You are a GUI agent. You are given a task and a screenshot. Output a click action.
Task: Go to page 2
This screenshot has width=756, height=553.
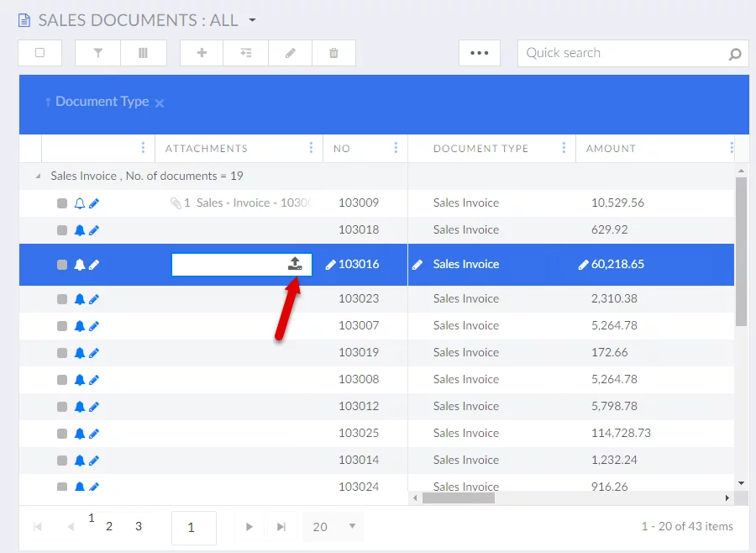[109, 527]
